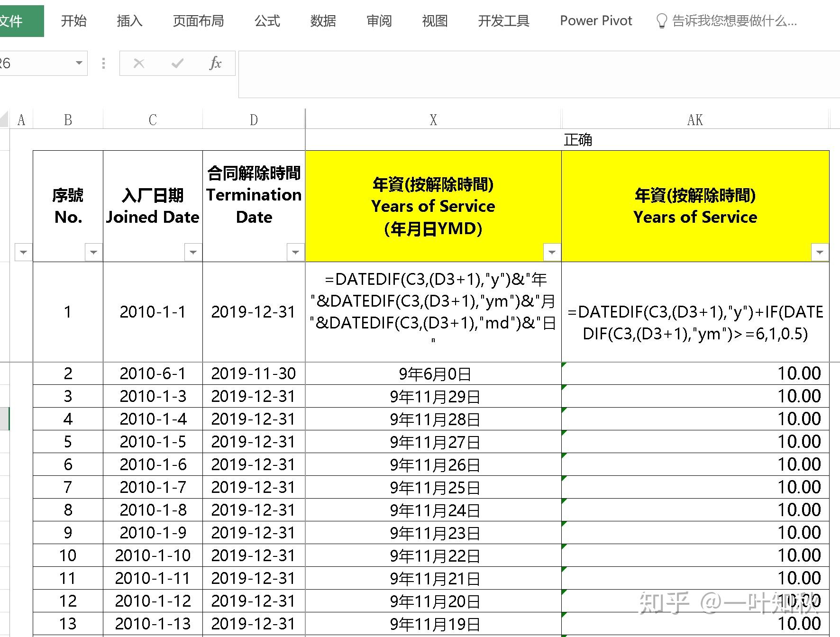Select column AK header

(x=695, y=120)
